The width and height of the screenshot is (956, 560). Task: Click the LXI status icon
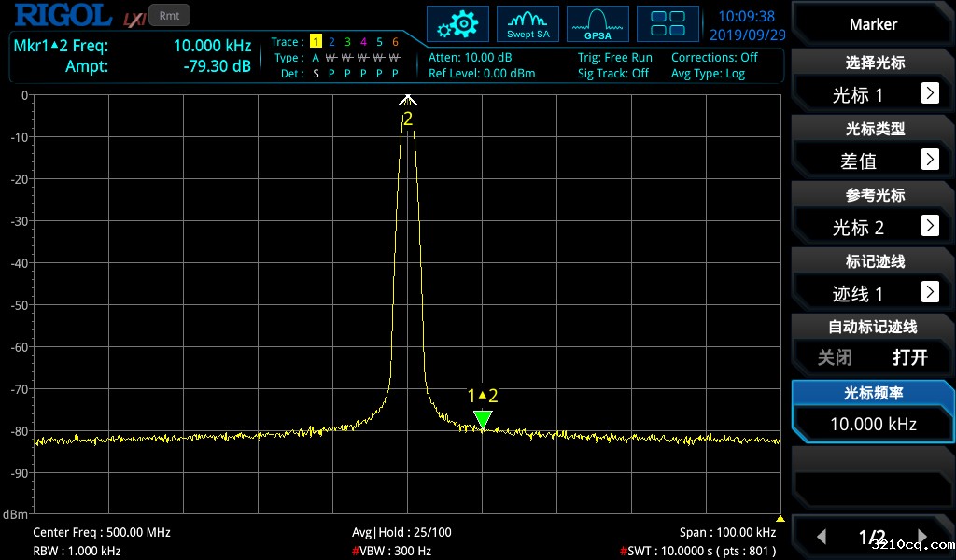click(x=134, y=18)
